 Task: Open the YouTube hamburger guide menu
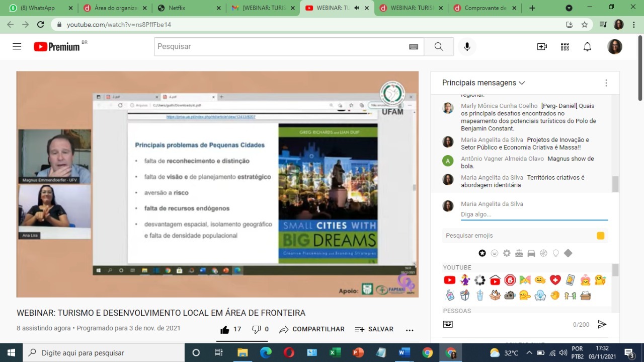pyautogui.click(x=17, y=47)
